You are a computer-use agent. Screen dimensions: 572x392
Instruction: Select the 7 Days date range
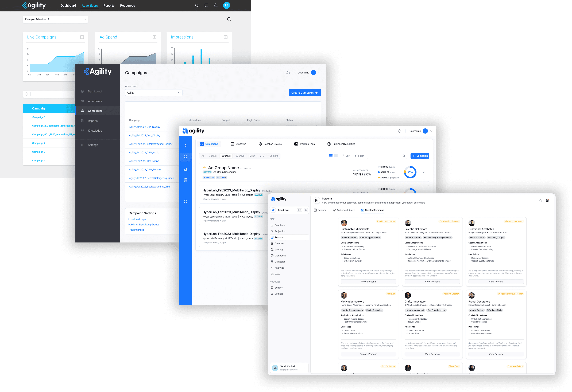tap(213, 156)
